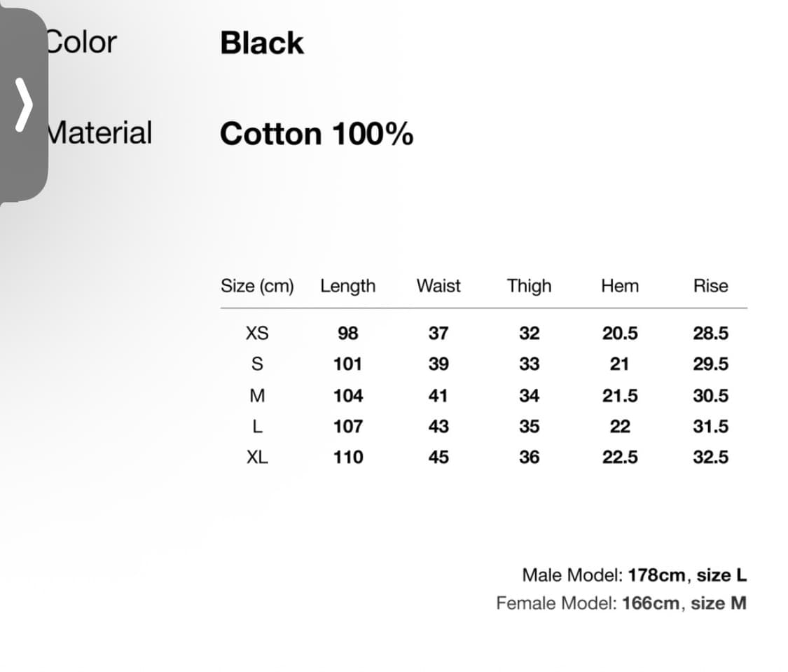
Task: Click the Male Model 178cm size text
Action: (634, 575)
